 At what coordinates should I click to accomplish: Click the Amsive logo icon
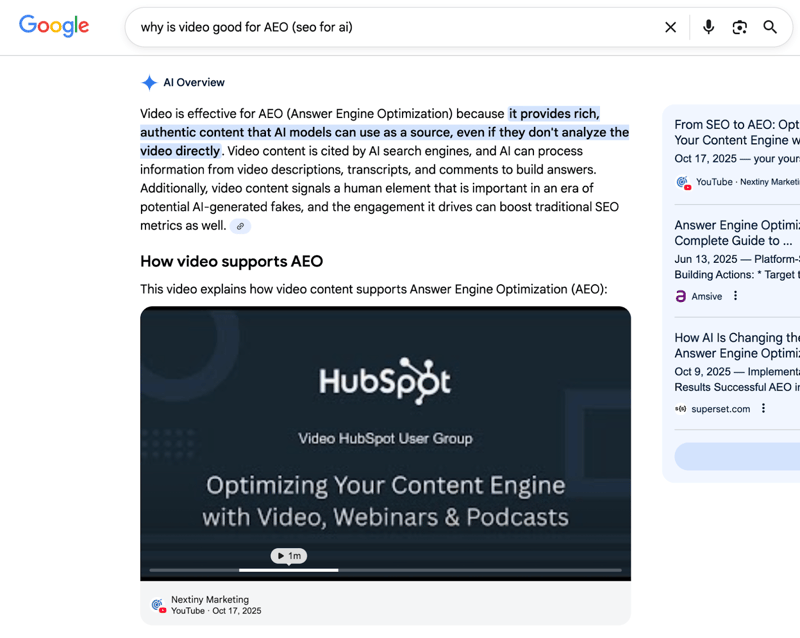coord(681,296)
